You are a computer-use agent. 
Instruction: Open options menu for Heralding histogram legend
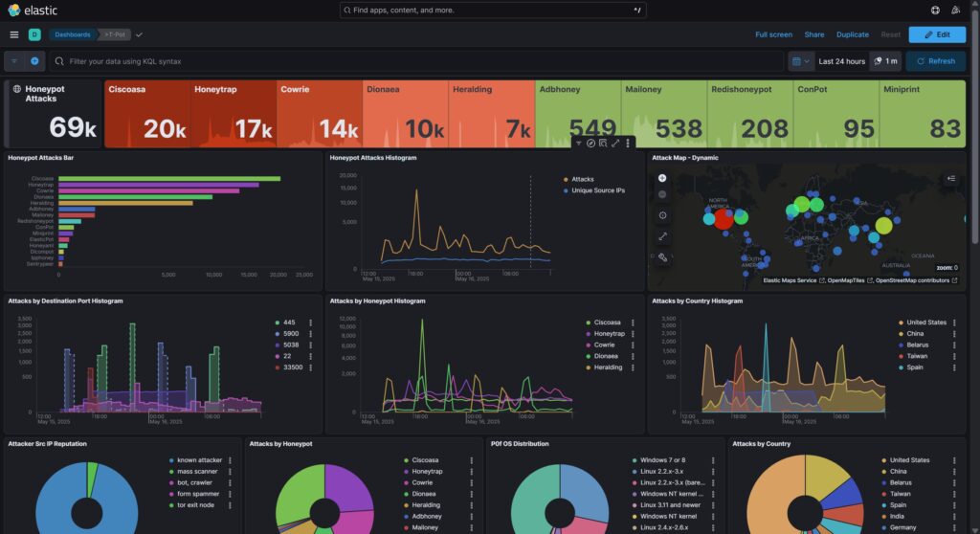pos(633,367)
